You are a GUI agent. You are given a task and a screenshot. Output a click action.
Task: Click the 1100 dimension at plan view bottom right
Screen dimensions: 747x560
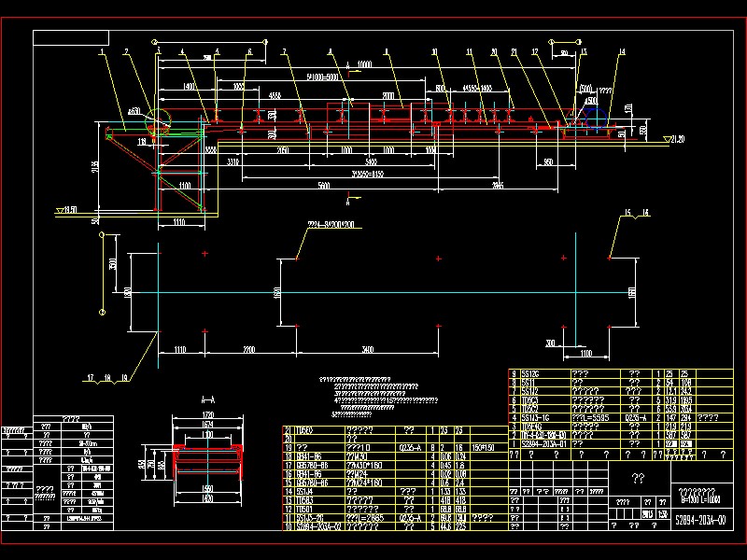pyautogui.click(x=586, y=353)
